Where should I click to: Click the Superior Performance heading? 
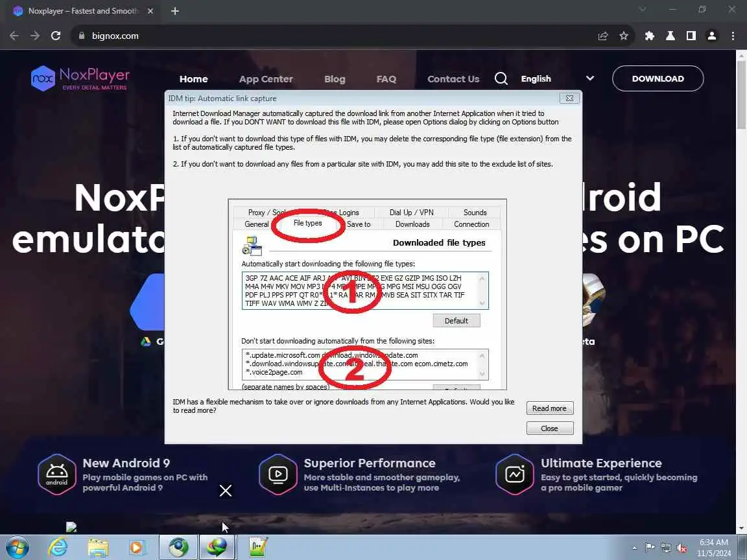click(x=370, y=463)
